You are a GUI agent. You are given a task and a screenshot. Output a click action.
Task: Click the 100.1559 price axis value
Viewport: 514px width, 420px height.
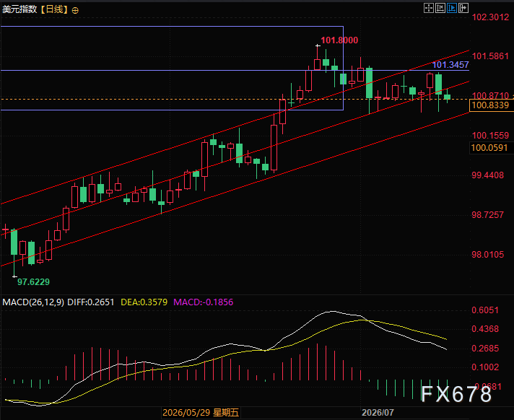point(490,135)
